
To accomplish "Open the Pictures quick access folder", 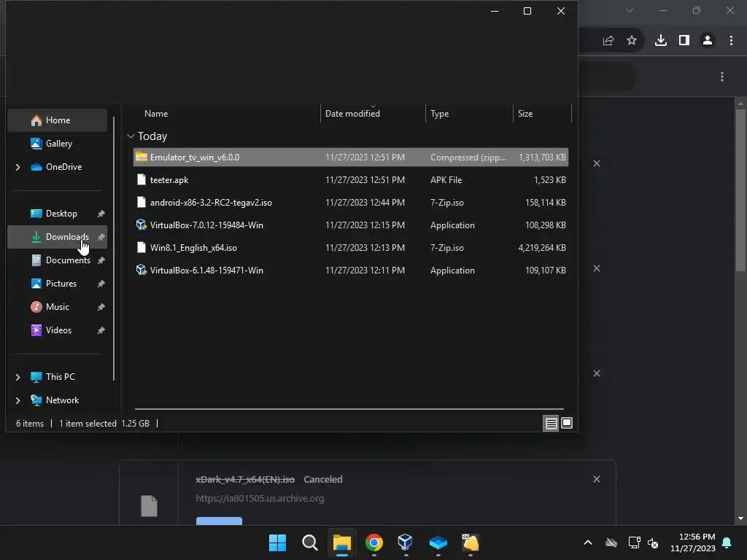I will click(x=58, y=284).
